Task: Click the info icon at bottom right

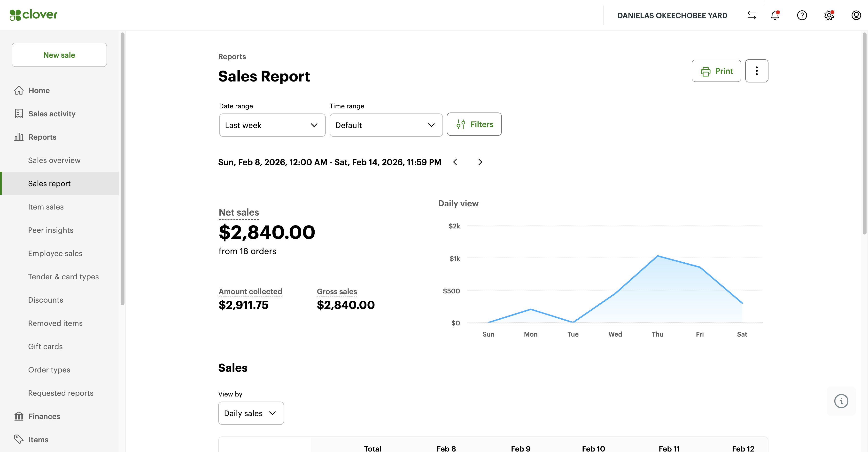Action: coord(841,401)
